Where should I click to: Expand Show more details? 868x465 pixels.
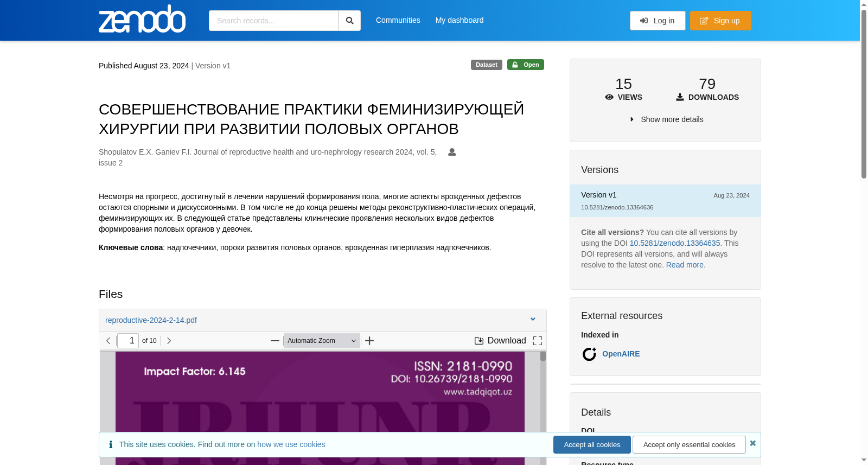[x=666, y=119]
